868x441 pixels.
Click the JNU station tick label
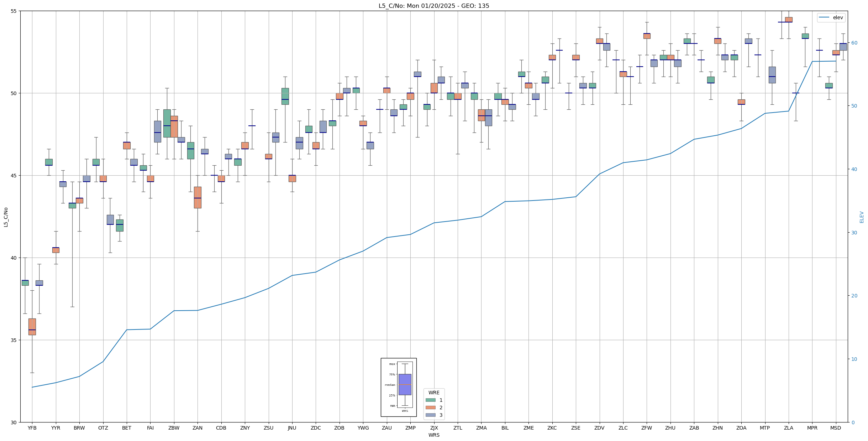click(292, 428)
